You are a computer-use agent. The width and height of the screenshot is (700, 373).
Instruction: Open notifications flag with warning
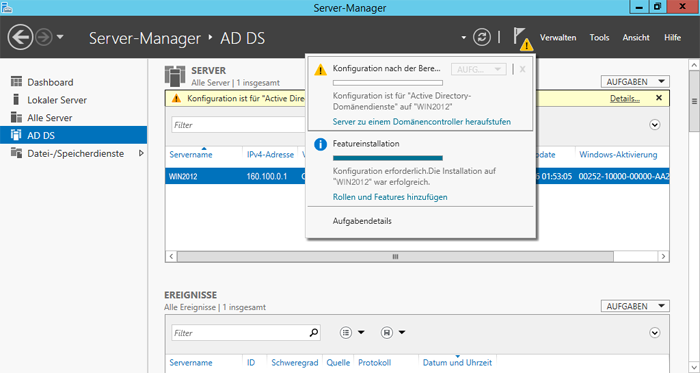[x=522, y=38]
